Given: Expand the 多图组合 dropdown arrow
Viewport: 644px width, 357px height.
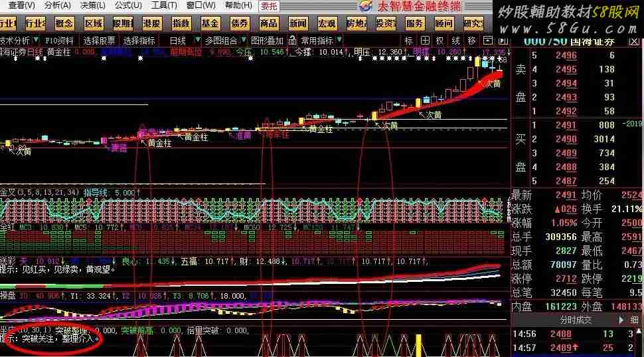Looking at the screenshot, I should coord(243,40).
